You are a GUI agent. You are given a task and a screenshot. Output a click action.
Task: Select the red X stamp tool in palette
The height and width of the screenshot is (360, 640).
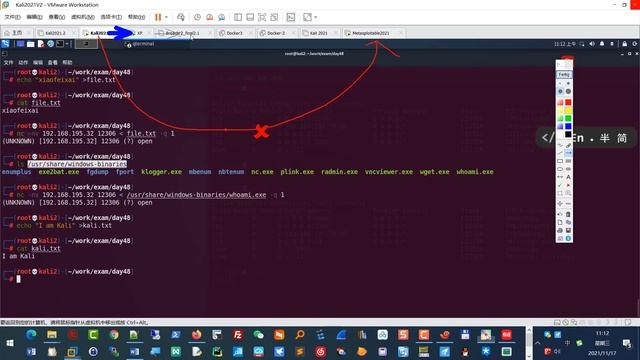[568, 185]
